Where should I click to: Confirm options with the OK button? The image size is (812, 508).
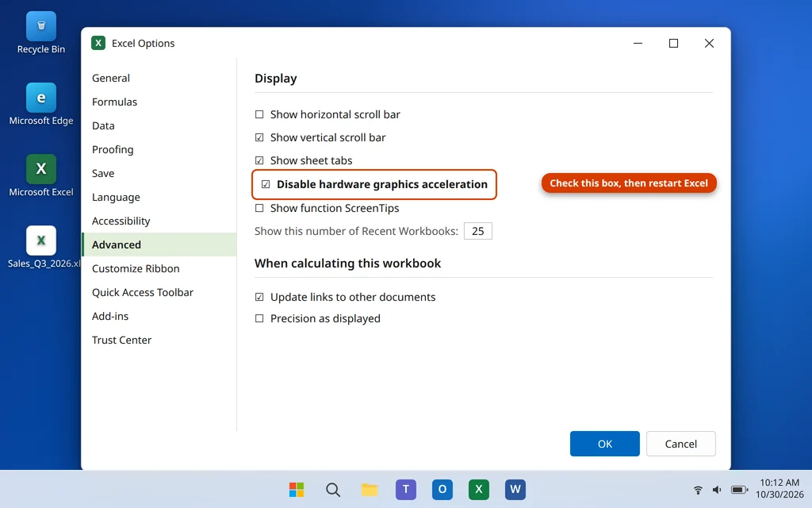(605, 444)
